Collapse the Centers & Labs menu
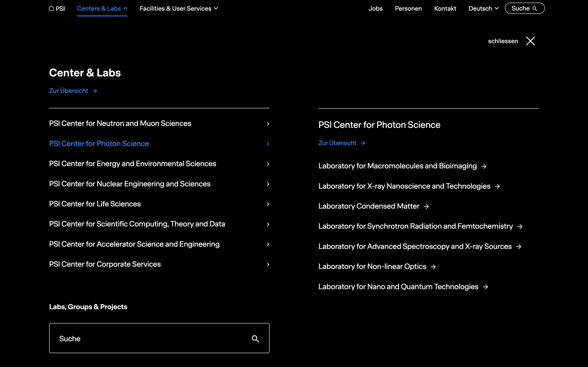 tap(102, 8)
